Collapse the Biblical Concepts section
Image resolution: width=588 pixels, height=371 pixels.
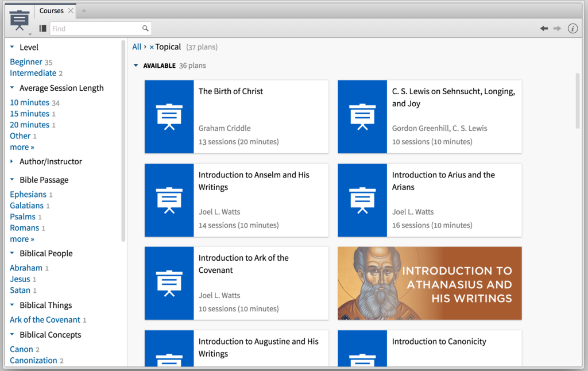click(x=12, y=334)
